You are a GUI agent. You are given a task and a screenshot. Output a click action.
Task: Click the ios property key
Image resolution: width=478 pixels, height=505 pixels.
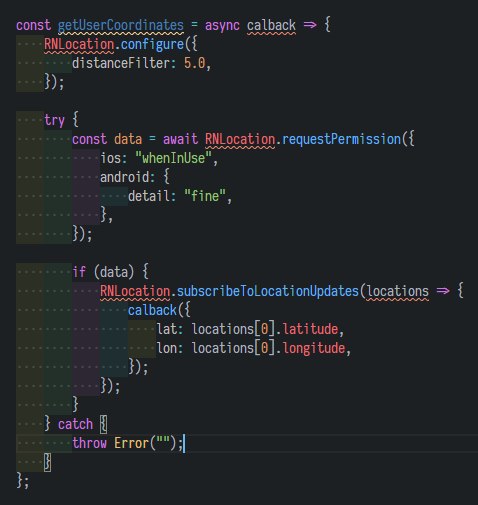click(110, 158)
